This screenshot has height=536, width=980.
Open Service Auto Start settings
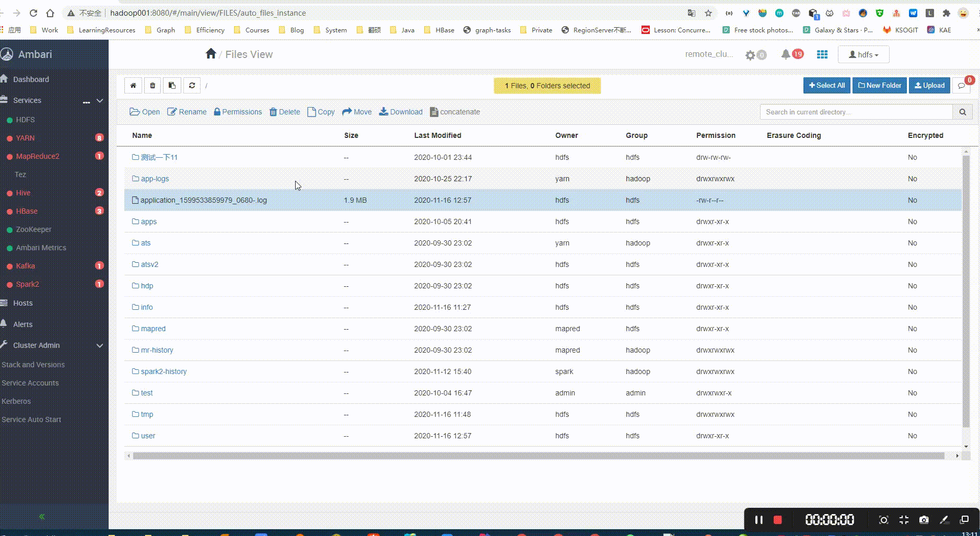(x=31, y=420)
